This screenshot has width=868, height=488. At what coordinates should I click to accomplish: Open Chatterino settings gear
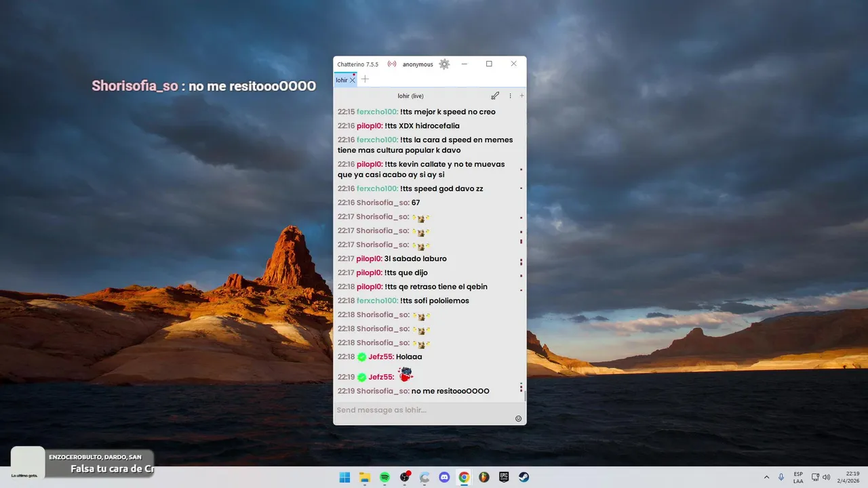[444, 64]
